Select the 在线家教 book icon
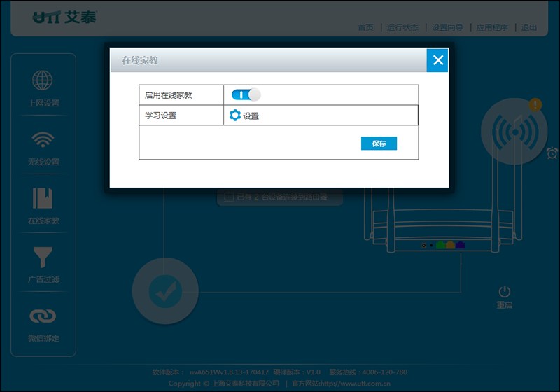Image resolution: width=560 pixels, height=392 pixels. pyautogui.click(x=43, y=198)
